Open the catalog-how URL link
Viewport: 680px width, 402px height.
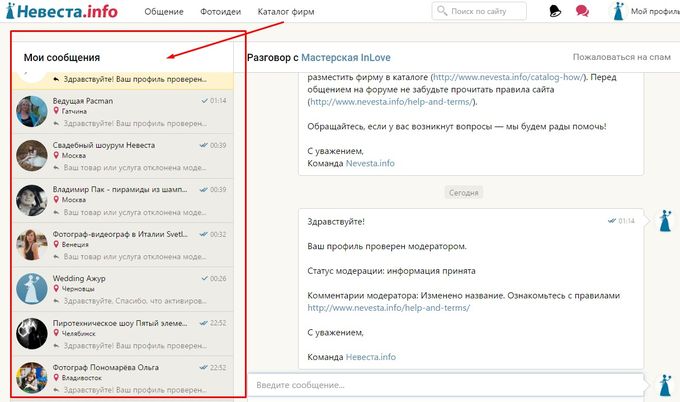point(508,77)
